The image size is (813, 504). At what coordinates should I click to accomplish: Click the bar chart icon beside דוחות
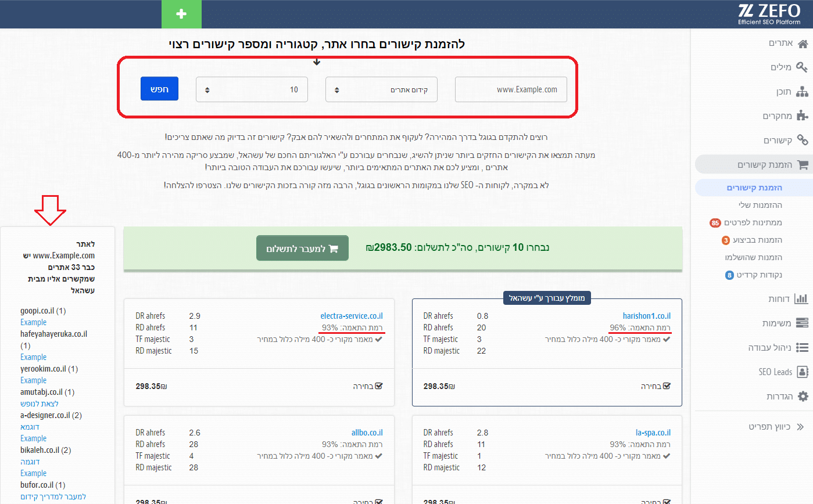(803, 298)
